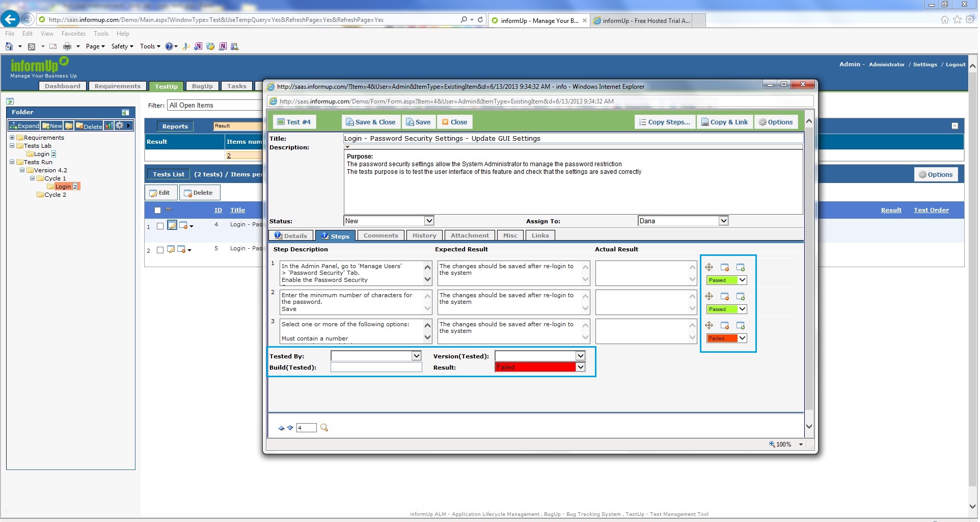Click browser back arrow button

[10, 19]
